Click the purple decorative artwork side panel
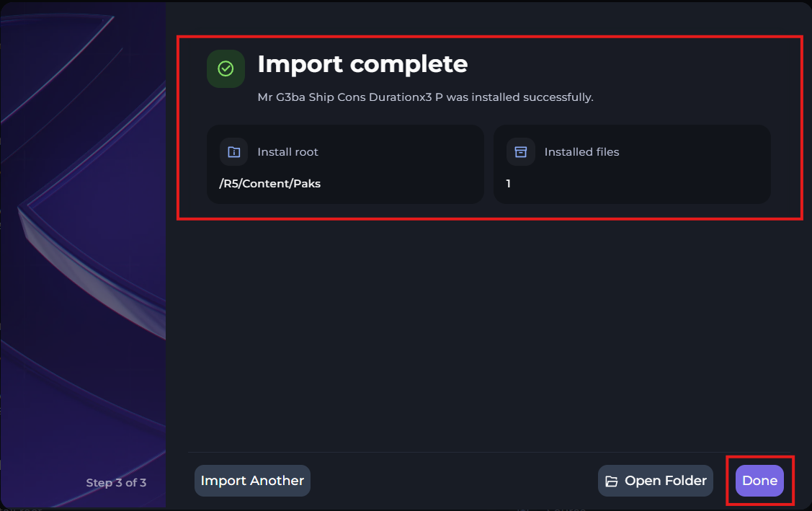The height and width of the screenshot is (511, 812). pyautogui.click(x=83, y=252)
